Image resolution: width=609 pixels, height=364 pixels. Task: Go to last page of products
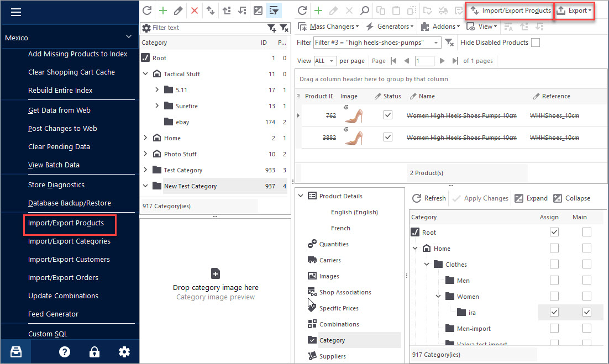click(x=455, y=61)
